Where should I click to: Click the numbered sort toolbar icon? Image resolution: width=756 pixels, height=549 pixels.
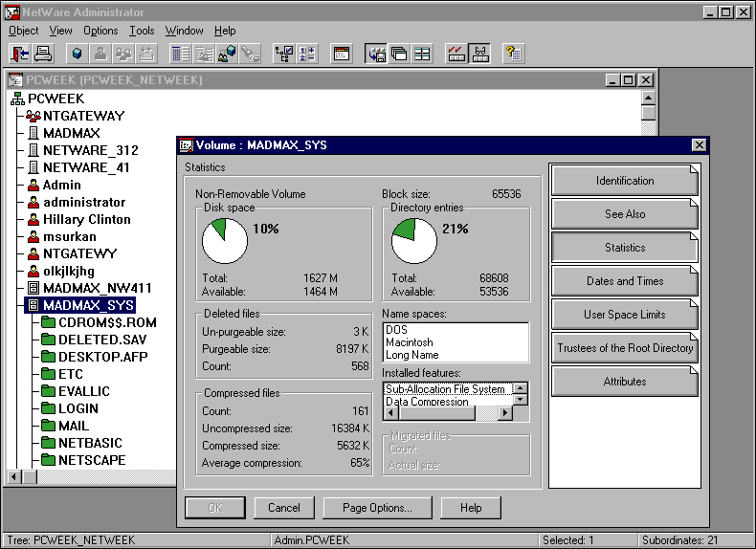[x=307, y=54]
